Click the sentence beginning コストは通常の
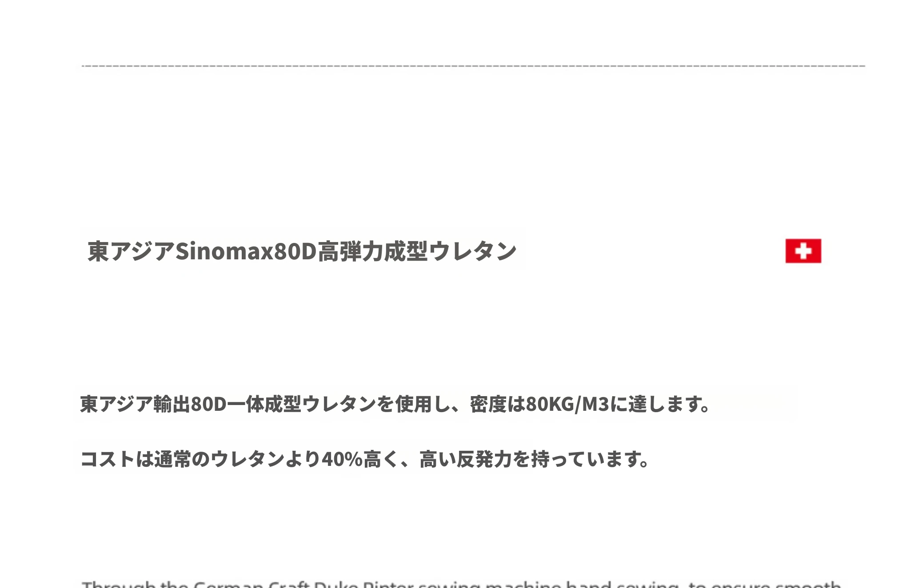The height and width of the screenshot is (588, 910). (364, 459)
